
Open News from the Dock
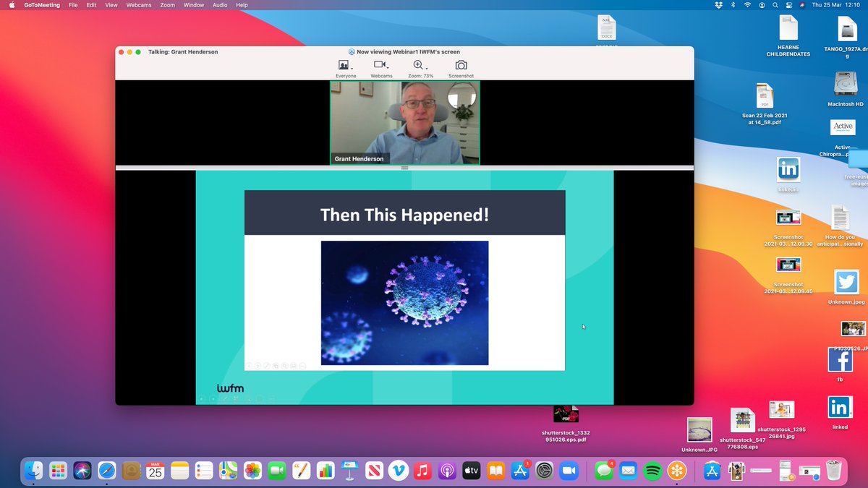point(374,471)
